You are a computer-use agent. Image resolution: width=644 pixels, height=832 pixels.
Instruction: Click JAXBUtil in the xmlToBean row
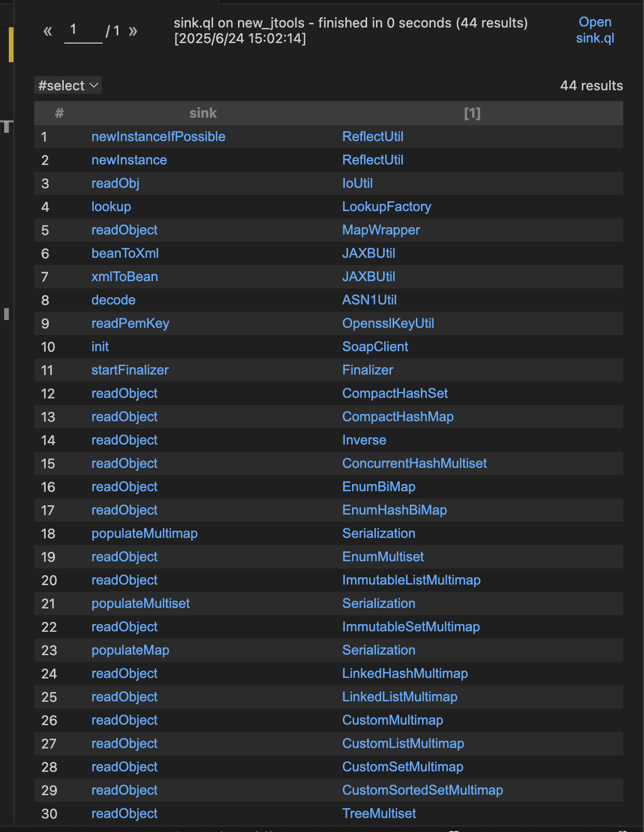coord(369,276)
